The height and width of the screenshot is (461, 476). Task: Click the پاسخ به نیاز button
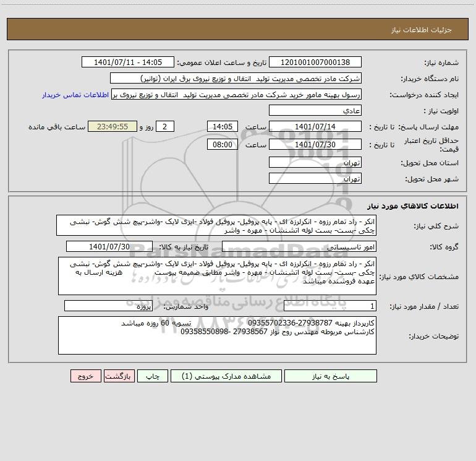331,376
